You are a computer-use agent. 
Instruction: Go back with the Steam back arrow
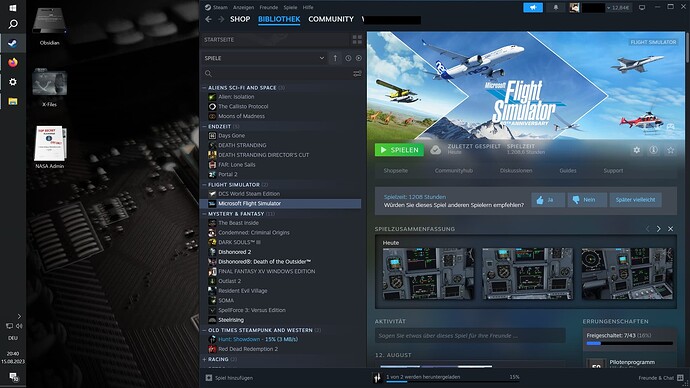209,19
